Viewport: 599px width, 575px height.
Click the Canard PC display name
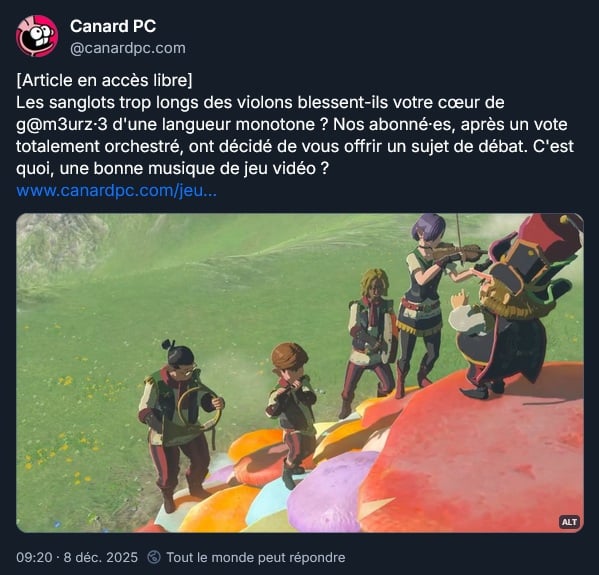tap(113, 26)
